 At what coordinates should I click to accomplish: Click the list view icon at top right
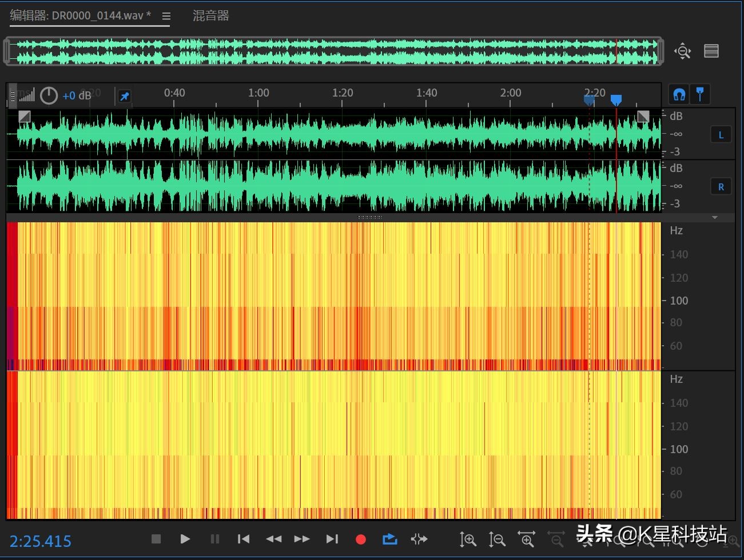click(x=711, y=51)
